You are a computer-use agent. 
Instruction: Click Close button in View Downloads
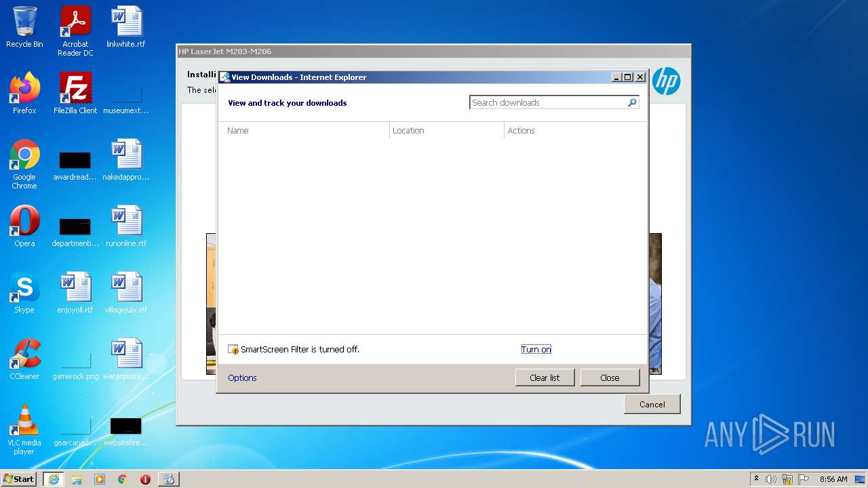click(x=610, y=378)
